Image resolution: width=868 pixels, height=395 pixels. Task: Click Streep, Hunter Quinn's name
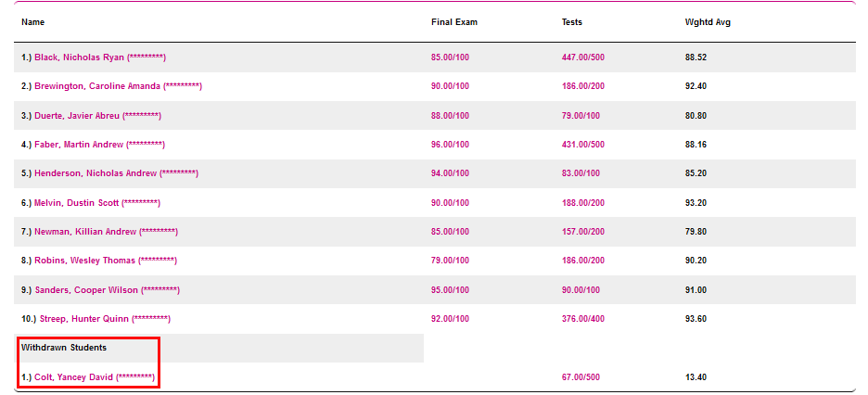(x=104, y=319)
